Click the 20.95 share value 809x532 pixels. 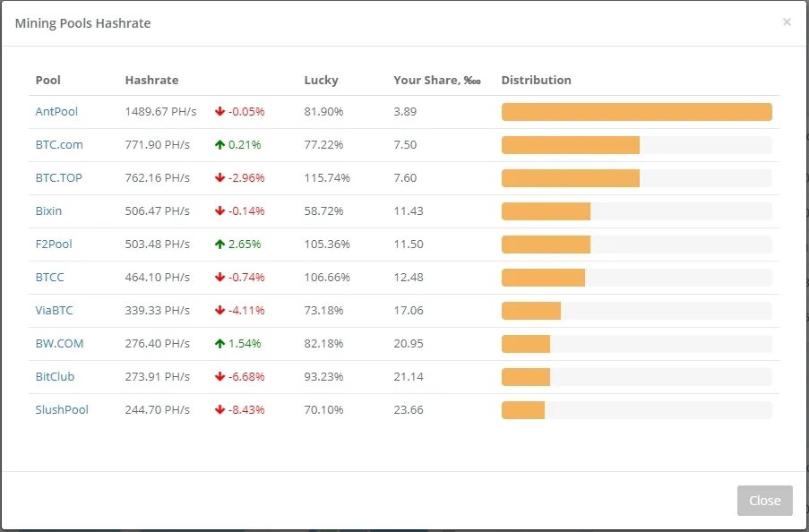click(409, 343)
